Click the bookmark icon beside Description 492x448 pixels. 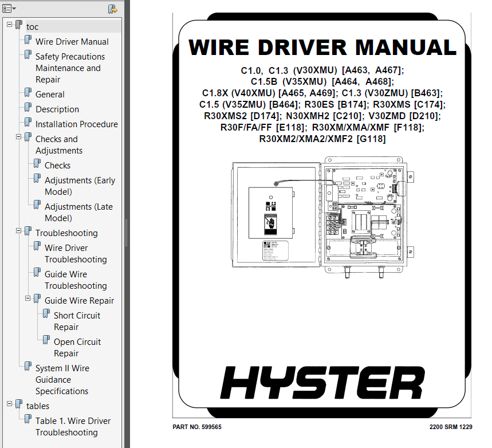(28, 108)
